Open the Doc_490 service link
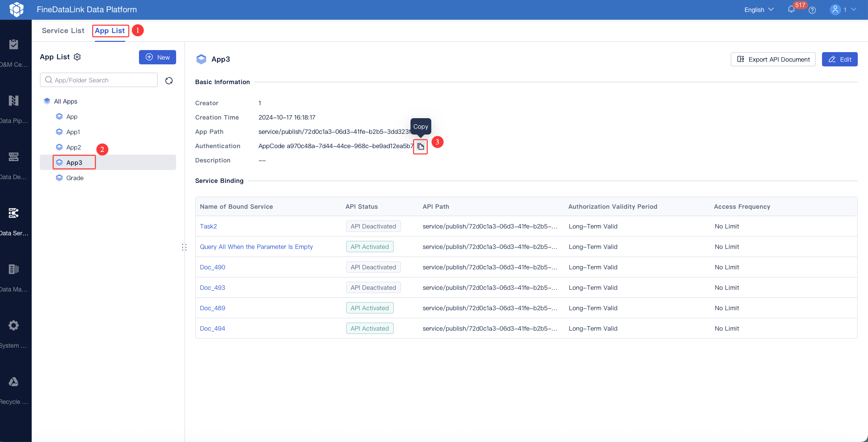This screenshot has height=442, width=868. tap(213, 267)
